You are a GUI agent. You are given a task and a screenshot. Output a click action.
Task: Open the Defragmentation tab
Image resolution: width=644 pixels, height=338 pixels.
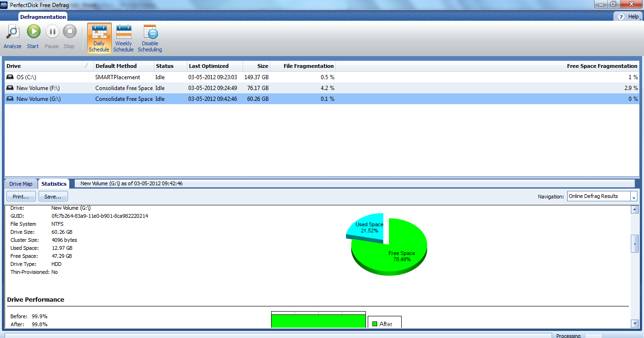click(43, 17)
